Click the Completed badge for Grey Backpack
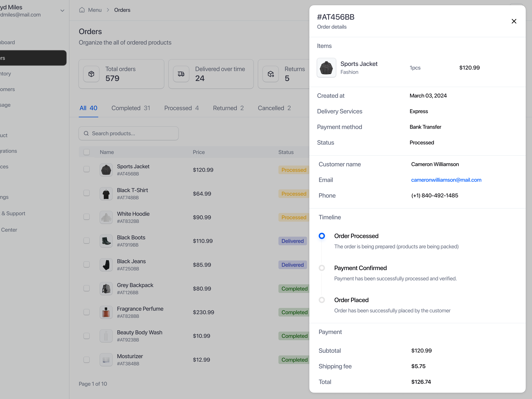532x399 pixels. 294,289
